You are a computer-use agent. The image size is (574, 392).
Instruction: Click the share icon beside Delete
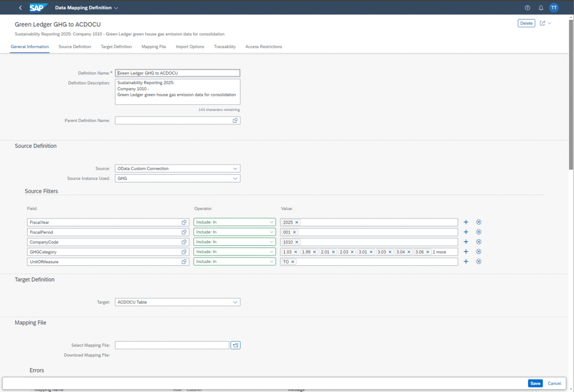click(x=543, y=23)
